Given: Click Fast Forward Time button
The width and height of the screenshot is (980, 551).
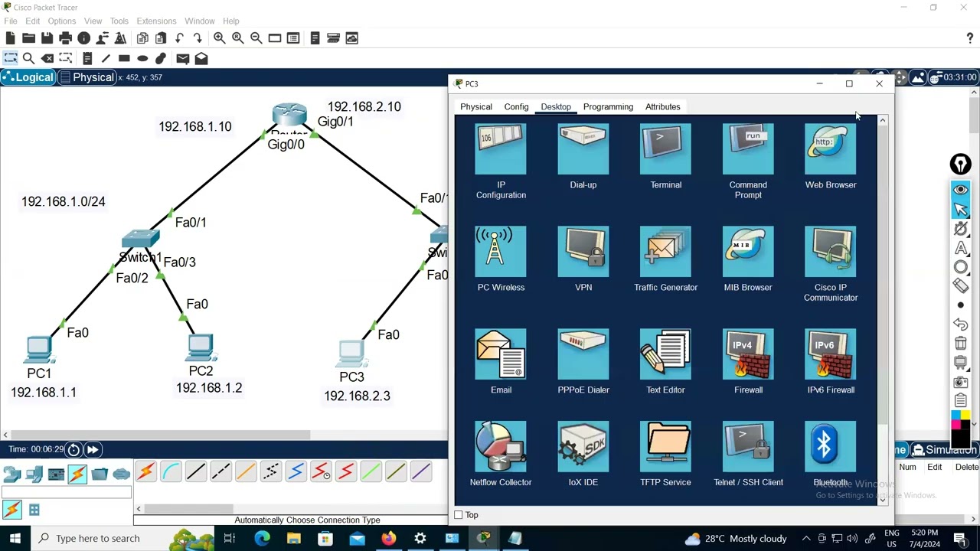Looking at the screenshot, I should 93,449.
